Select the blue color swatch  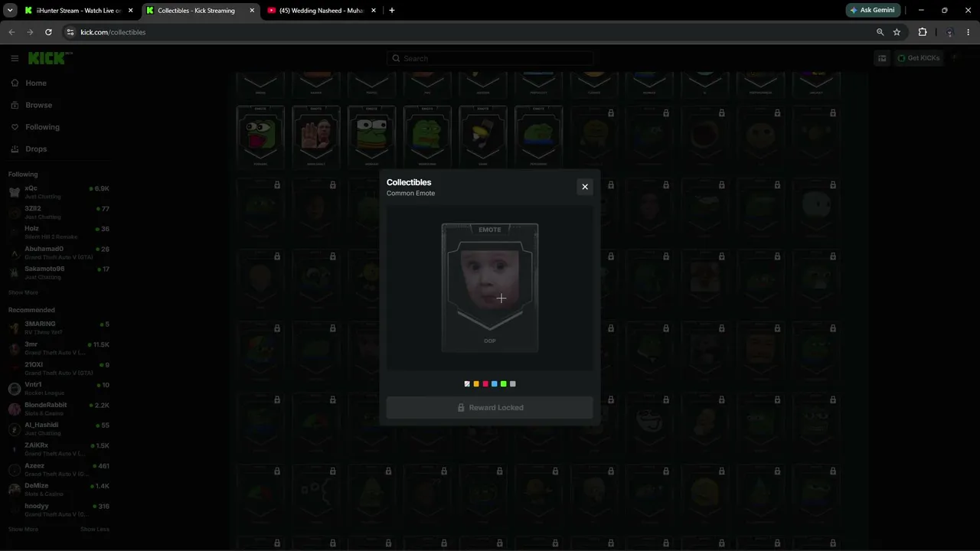pyautogui.click(x=495, y=384)
